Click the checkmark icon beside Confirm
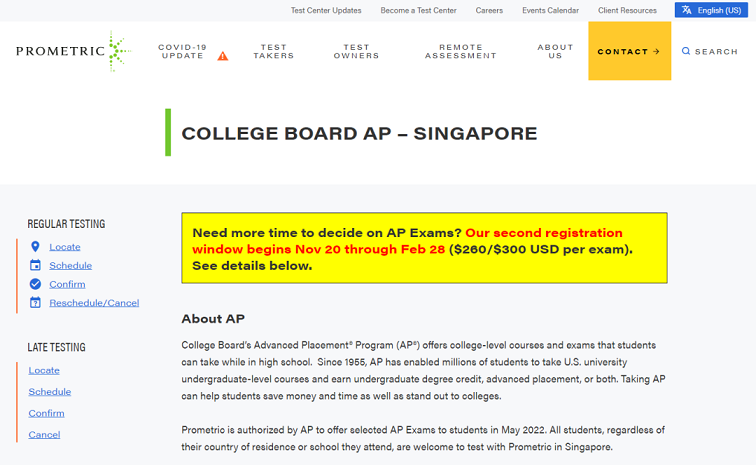Image resolution: width=756 pixels, height=465 pixels. (x=35, y=284)
